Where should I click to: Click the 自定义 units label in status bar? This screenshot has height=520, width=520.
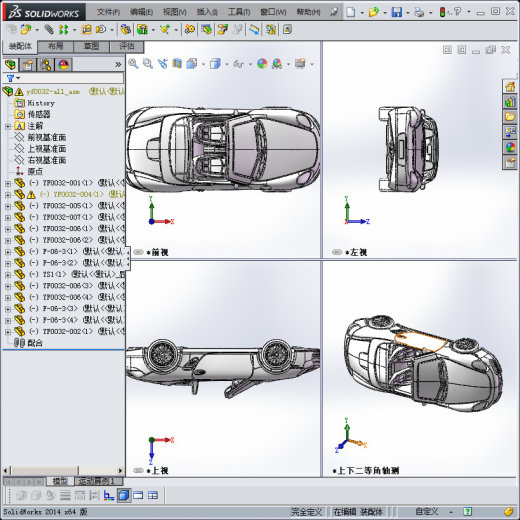[426, 511]
